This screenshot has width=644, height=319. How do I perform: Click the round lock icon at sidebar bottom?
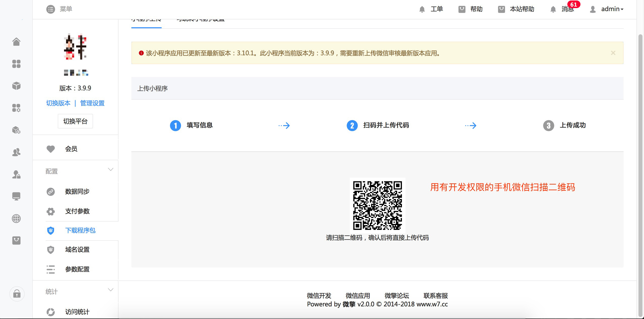(x=17, y=294)
